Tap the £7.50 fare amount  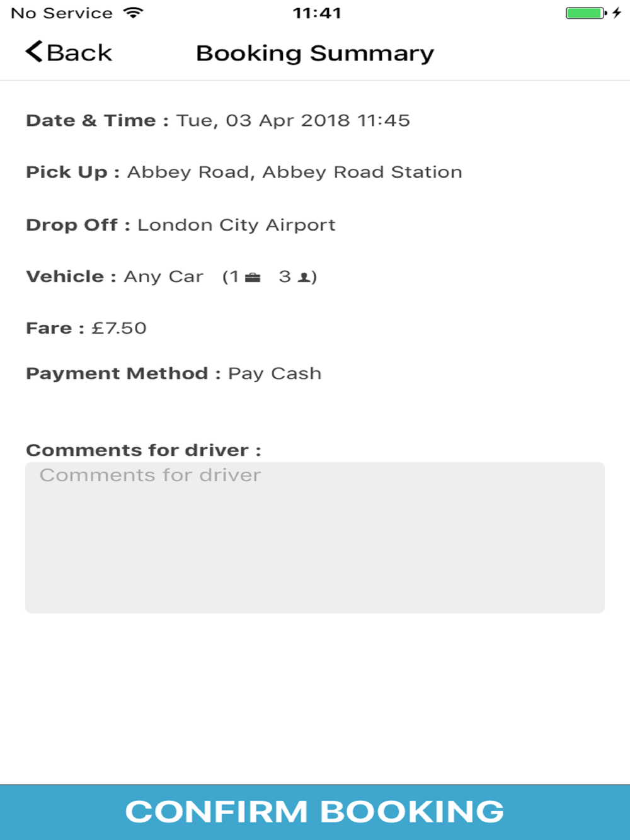(119, 328)
